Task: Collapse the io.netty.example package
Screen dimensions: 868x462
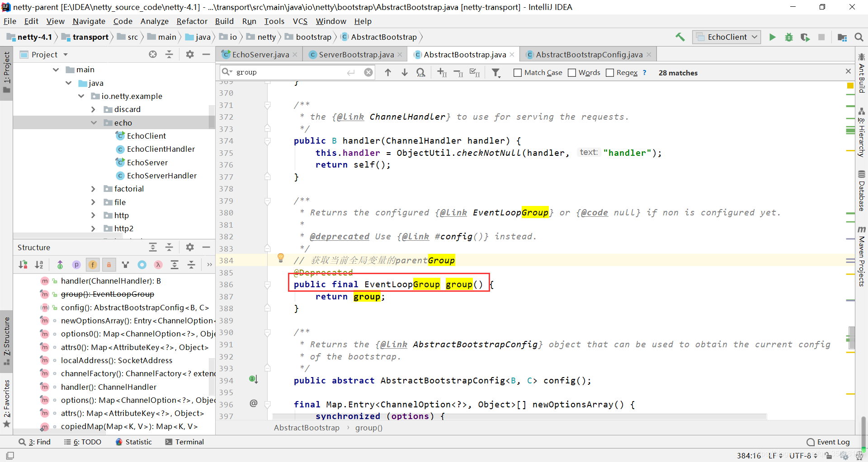Action: [x=81, y=96]
